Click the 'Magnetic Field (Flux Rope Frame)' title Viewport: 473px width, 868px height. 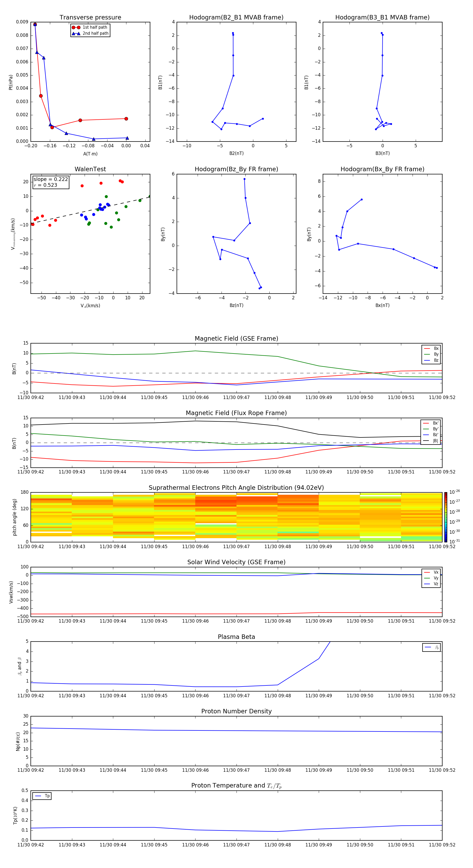[x=236, y=413]
